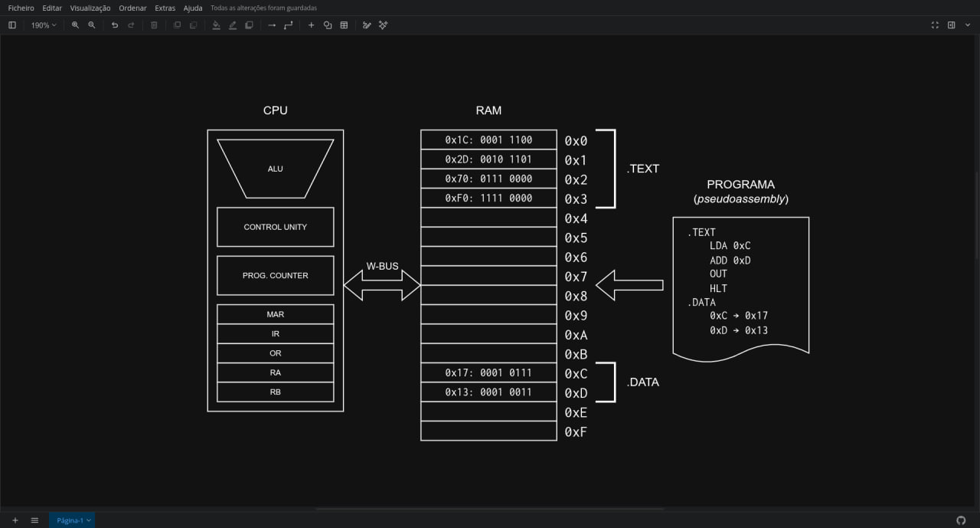
Task: Select RAM cell '0x17: 0001 0111'
Action: [488, 372]
